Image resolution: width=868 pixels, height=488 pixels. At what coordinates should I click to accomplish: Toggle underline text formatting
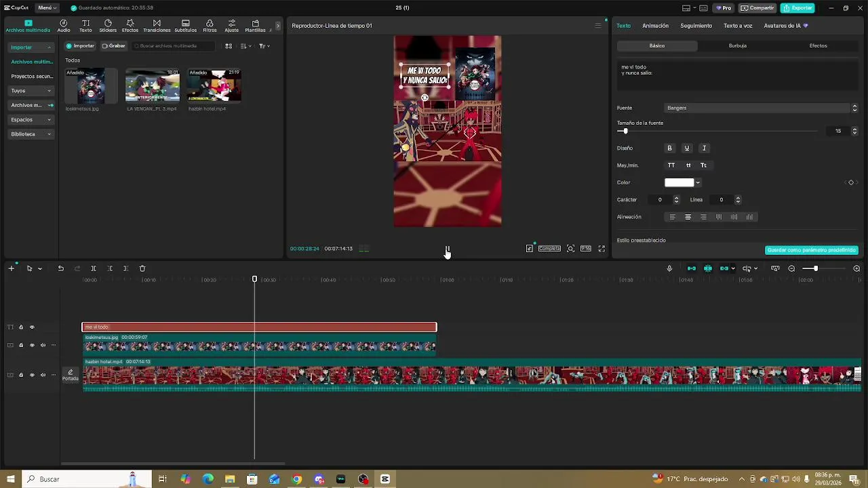point(687,148)
